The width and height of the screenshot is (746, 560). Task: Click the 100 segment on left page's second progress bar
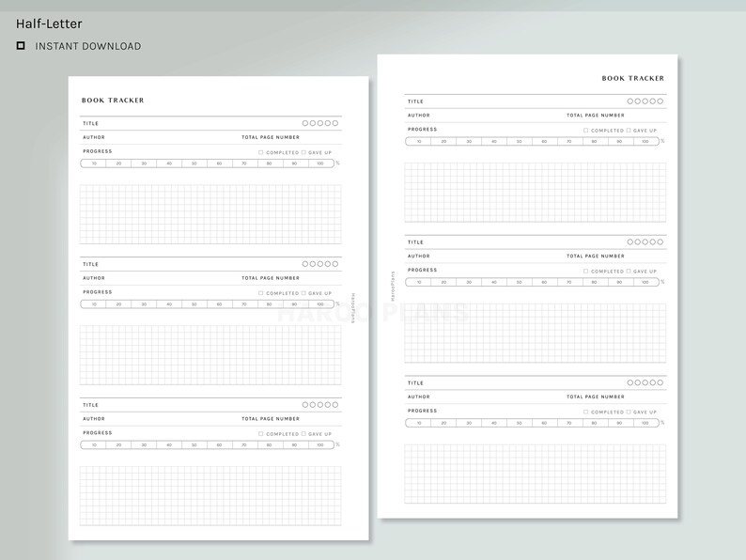pos(320,304)
